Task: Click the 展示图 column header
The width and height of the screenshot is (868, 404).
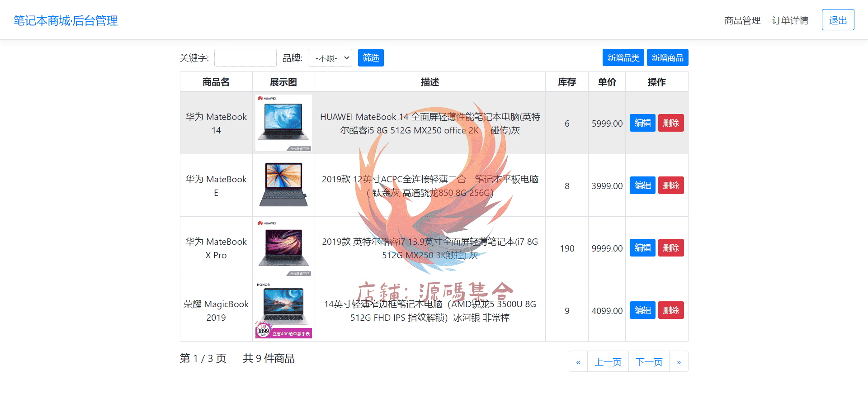Action: [x=283, y=82]
